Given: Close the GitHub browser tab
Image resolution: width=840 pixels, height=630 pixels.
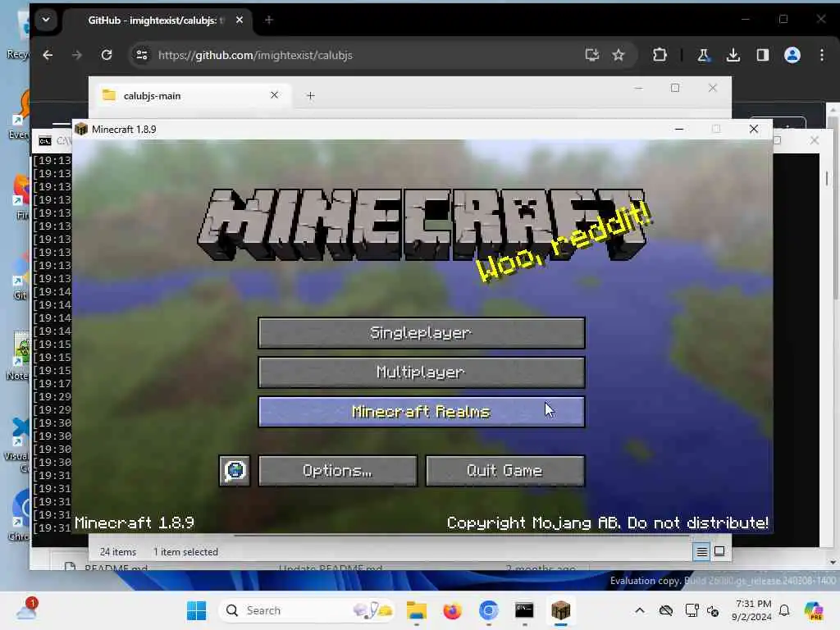Looking at the screenshot, I should pyautogui.click(x=240, y=20).
